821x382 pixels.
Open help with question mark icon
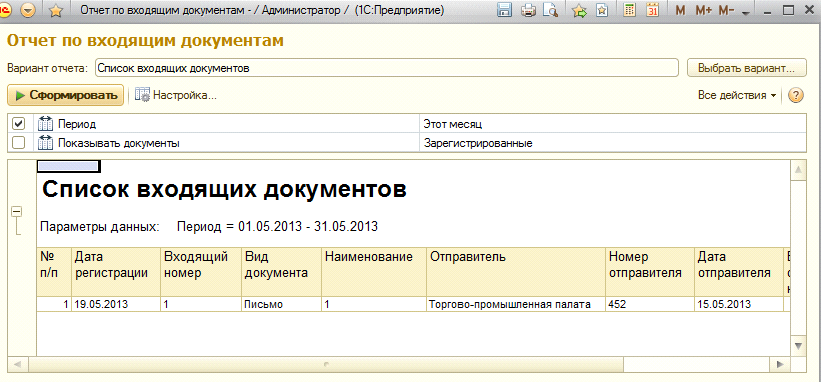(x=795, y=95)
